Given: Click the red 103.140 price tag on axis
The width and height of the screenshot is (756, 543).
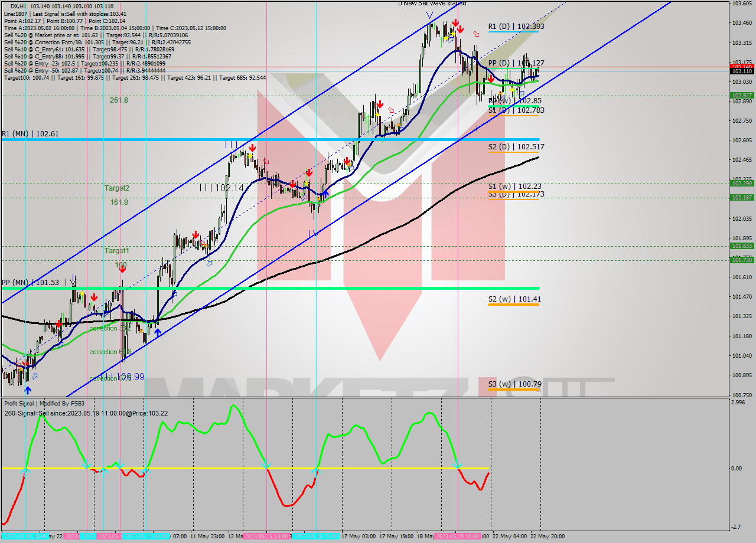Looking at the screenshot, I should pyautogui.click(x=742, y=67).
